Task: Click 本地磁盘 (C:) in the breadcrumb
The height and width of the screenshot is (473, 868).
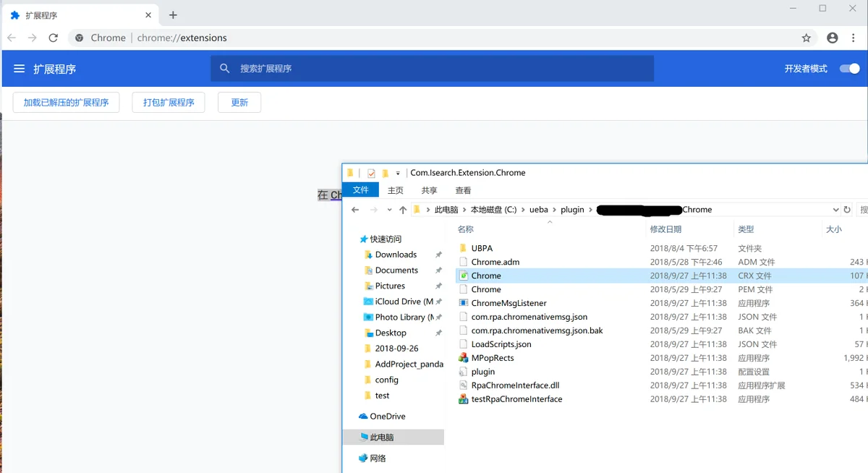Action: click(x=493, y=210)
